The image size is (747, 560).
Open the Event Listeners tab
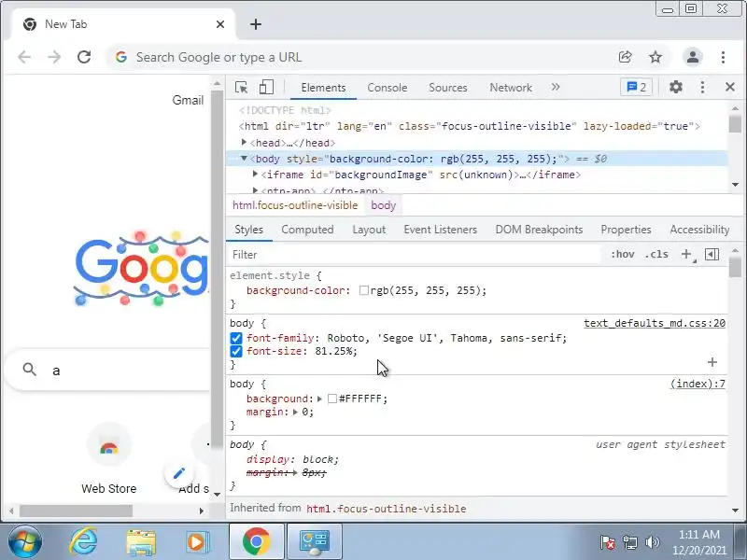pyautogui.click(x=440, y=230)
